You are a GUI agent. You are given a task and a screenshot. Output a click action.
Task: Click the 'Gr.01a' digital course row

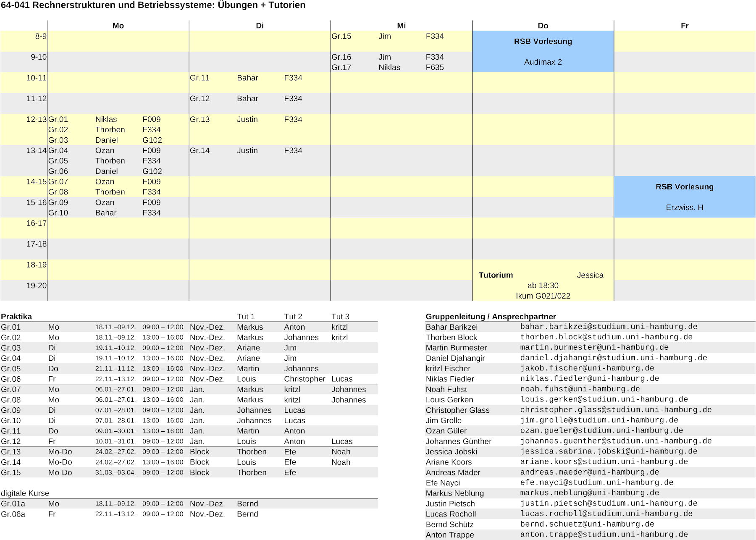tap(189, 504)
